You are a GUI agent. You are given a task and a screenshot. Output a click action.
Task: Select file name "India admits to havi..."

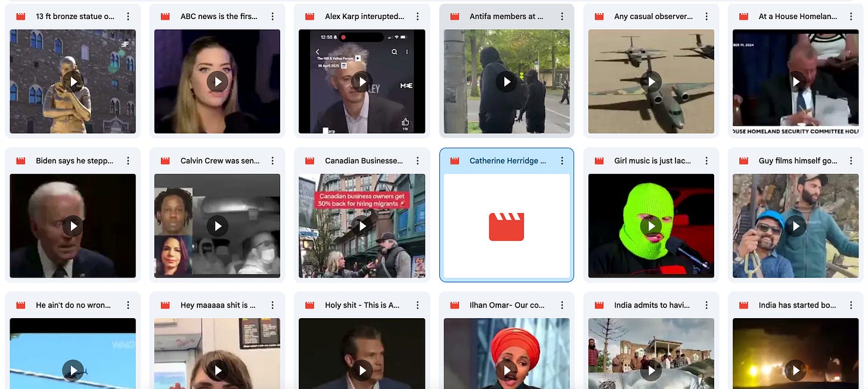[652, 305]
